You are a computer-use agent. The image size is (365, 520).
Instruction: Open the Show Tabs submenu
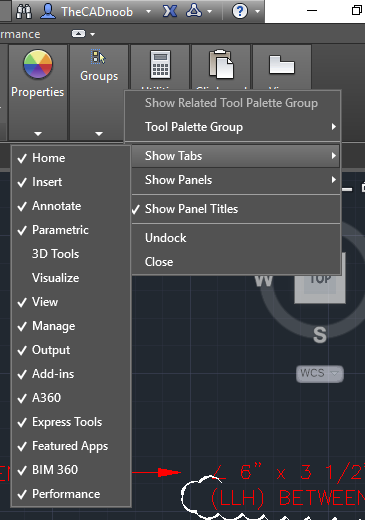click(235, 156)
